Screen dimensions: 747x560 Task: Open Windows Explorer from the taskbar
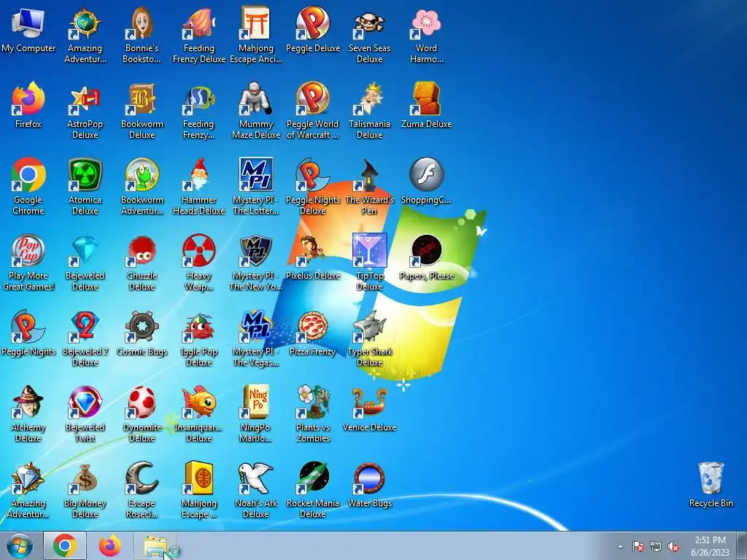[155, 545]
